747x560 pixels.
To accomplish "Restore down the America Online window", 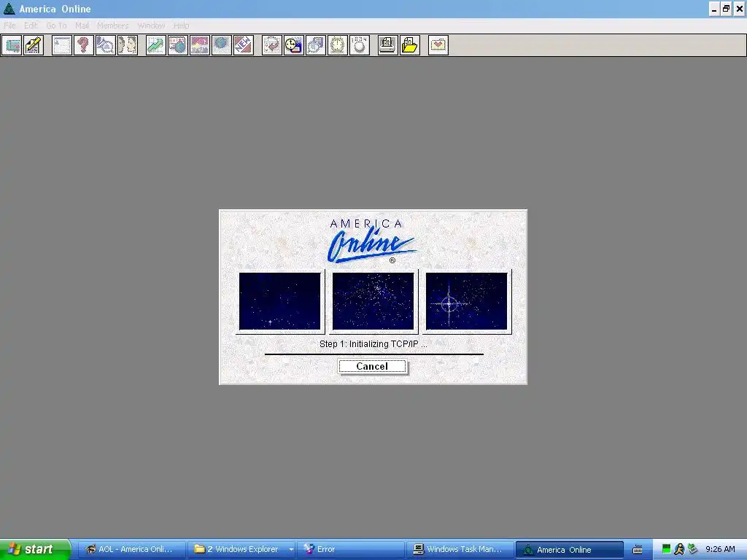I will 726,9.
